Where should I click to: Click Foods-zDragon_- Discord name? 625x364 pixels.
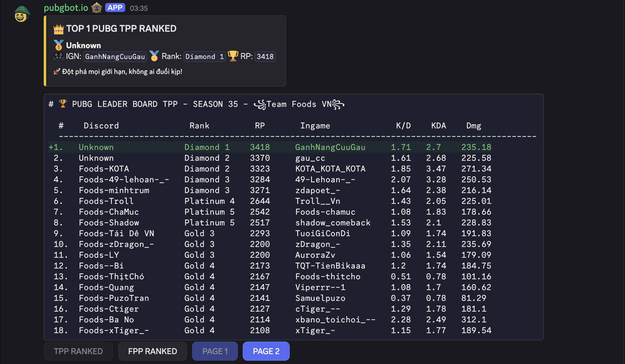pos(116,244)
